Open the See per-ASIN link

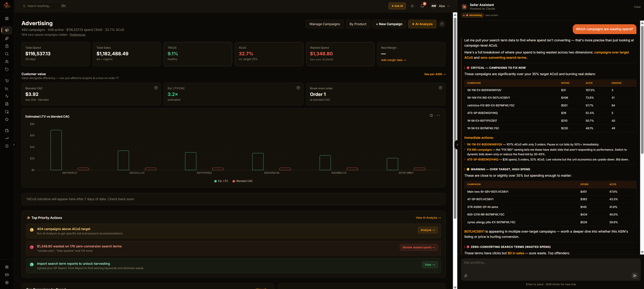pyautogui.click(x=435, y=74)
